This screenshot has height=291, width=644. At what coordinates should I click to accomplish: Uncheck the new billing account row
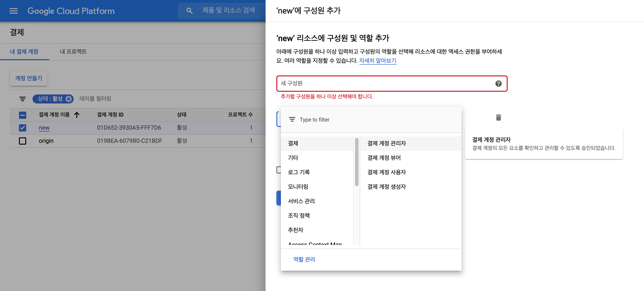tap(23, 128)
